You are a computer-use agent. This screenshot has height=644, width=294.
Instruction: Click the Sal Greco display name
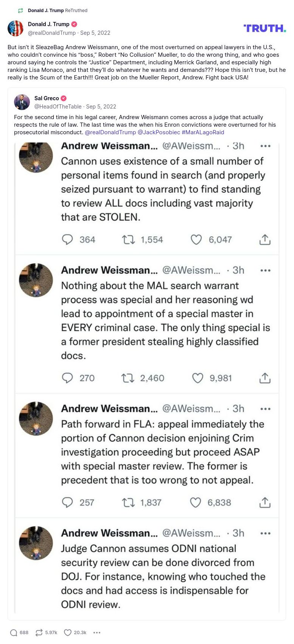click(47, 98)
